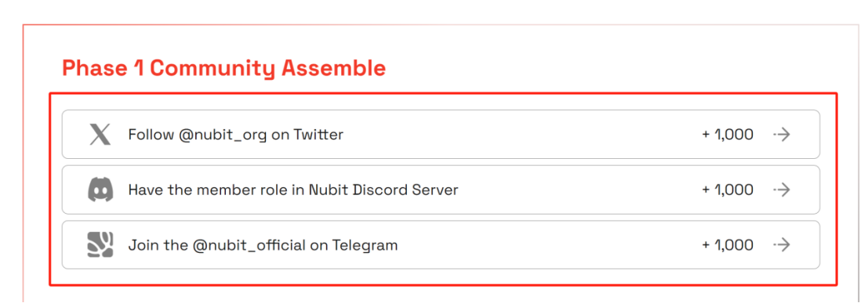Click the word Telegram in third task
The height and width of the screenshot is (303, 868).
pyautogui.click(x=365, y=246)
